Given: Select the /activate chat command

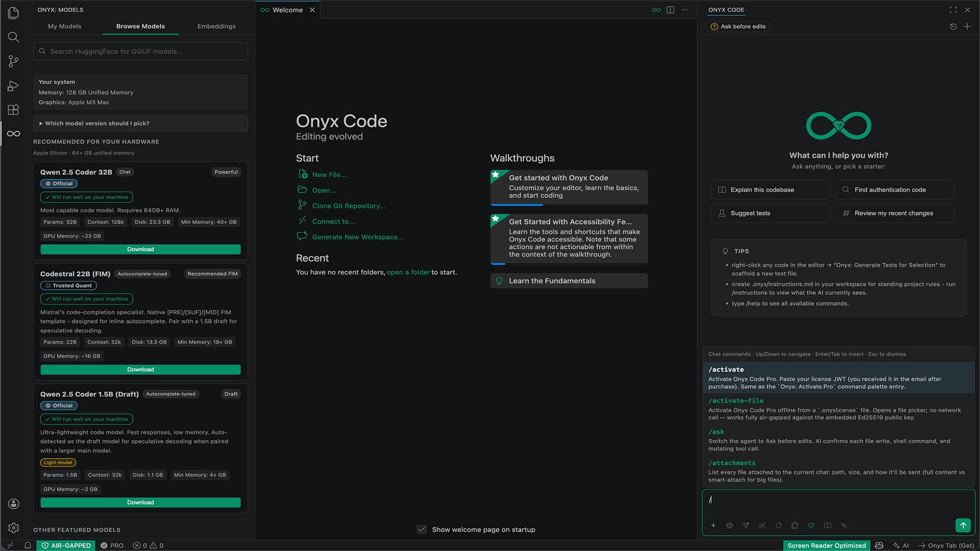Looking at the screenshot, I should pos(839,378).
